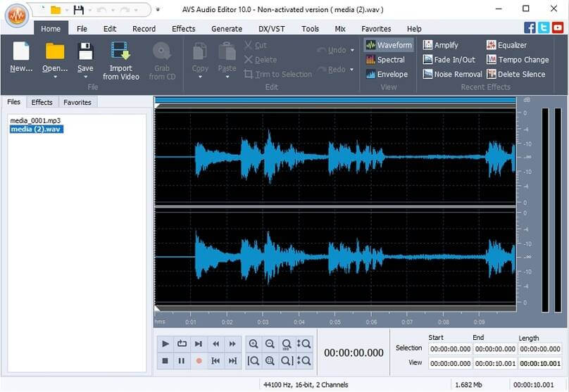Click the blue horizontal scroll bar above waveform

(x=335, y=100)
